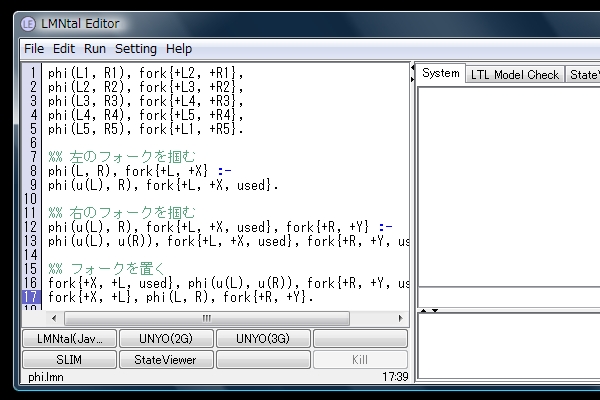Viewport: 600px width, 400px height.
Task: Click the horizontal scrollbar's left arrow
Action: tap(54, 318)
